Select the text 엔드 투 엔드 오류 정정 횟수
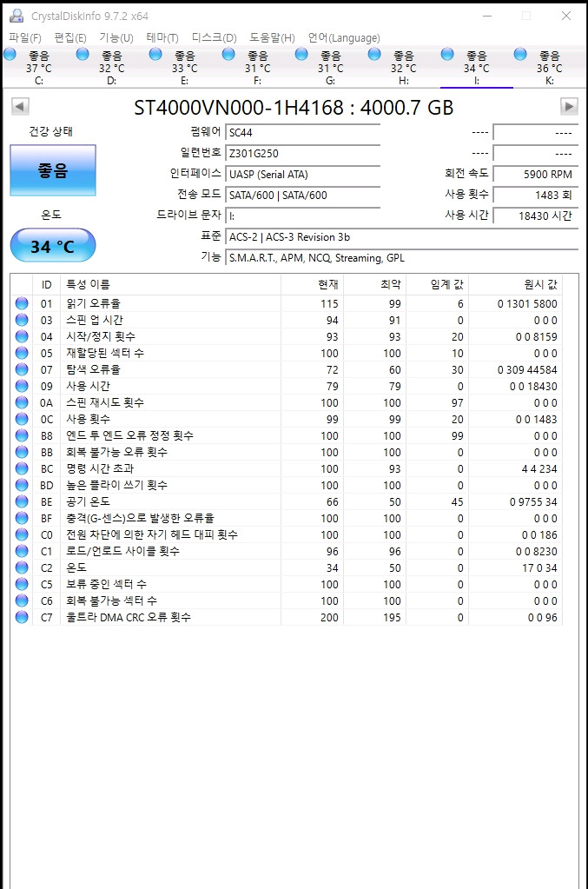588x889 pixels. (129, 435)
